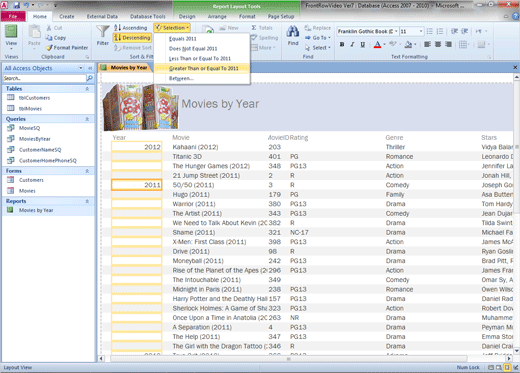This screenshot has height=373, width=520.
Task: Open the Select dropdown
Action: click(318, 48)
